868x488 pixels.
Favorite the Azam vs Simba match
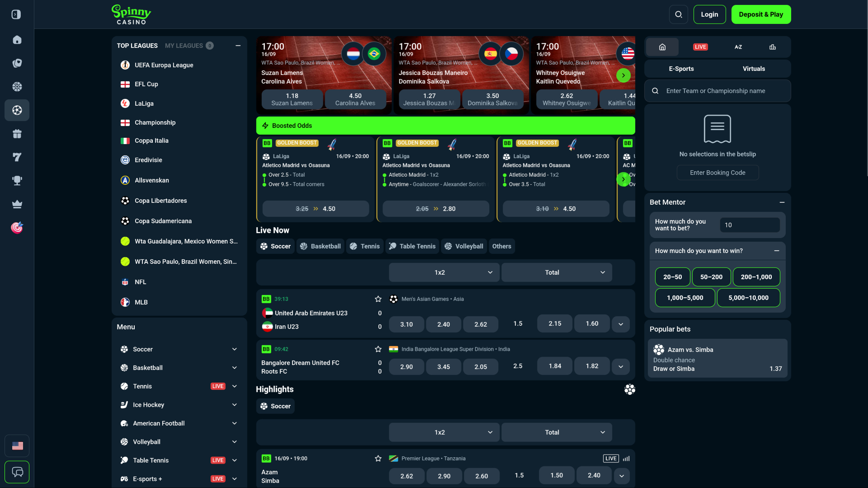click(378, 459)
